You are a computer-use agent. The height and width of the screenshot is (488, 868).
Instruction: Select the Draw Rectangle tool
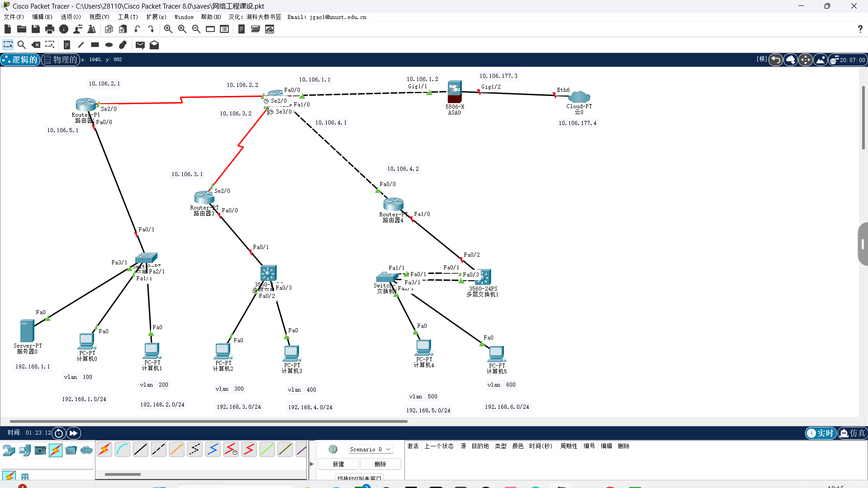(95, 45)
